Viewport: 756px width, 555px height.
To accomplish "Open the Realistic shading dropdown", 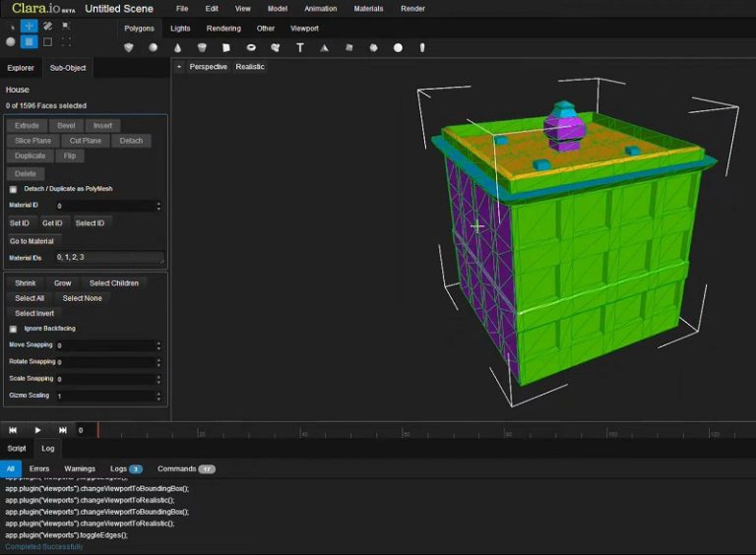I will point(250,67).
